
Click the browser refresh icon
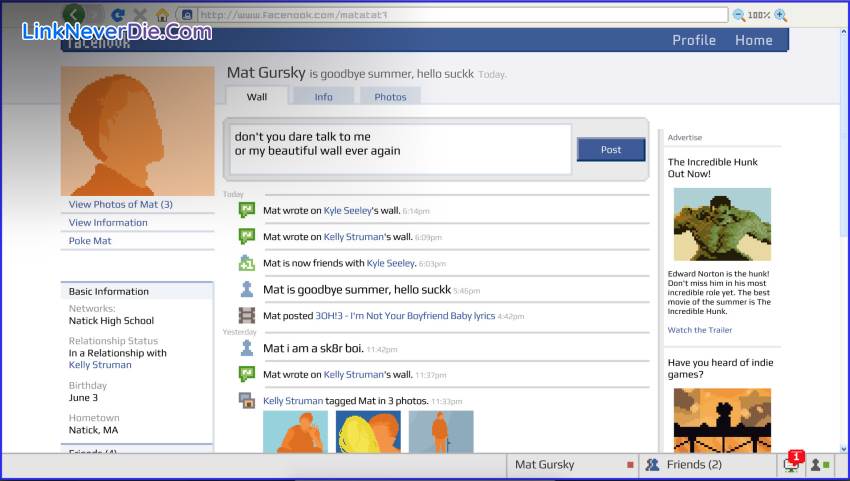click(x=118, y=15)
